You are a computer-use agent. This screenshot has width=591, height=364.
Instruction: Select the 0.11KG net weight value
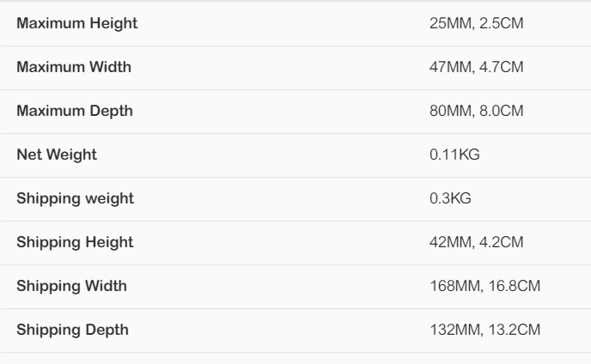454,155
